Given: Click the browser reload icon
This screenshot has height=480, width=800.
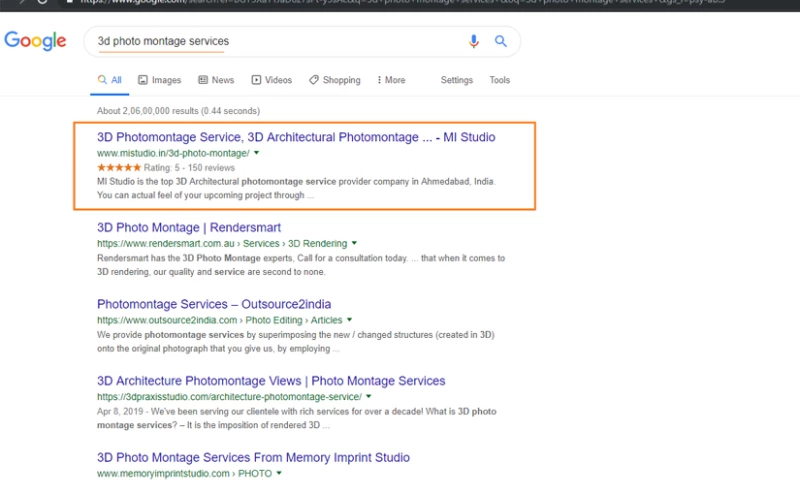Looking at the screenshot, I should click(42, 2).
